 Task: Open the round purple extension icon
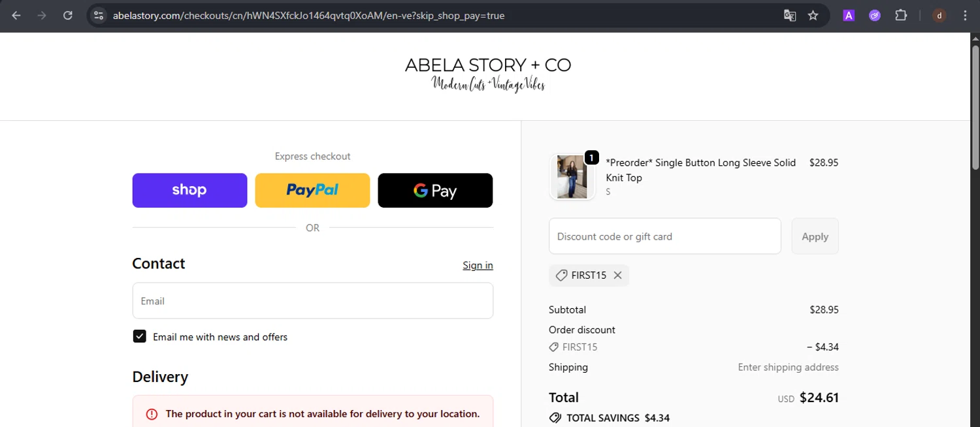(875, 15)
